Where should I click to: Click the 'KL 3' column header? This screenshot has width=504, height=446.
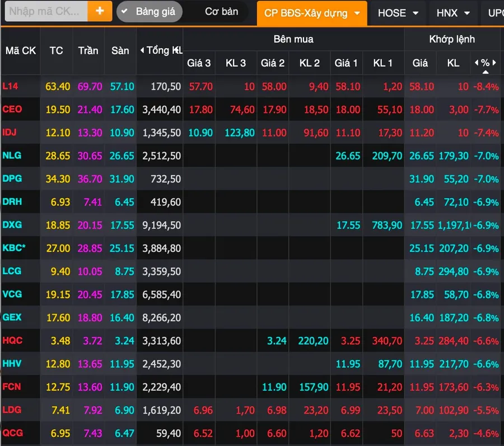coord(236,63)
